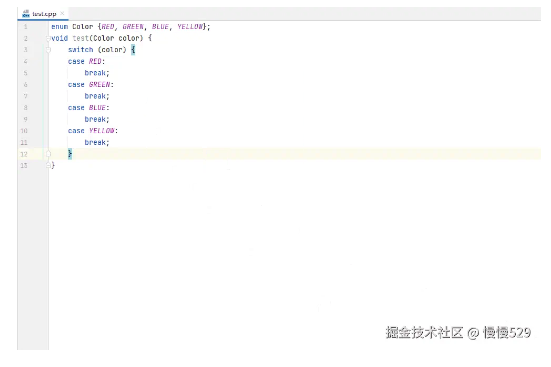This screenshot has height=367, width=551.
Task: Select the test.cpp tab label
Action: click(44, 14)
